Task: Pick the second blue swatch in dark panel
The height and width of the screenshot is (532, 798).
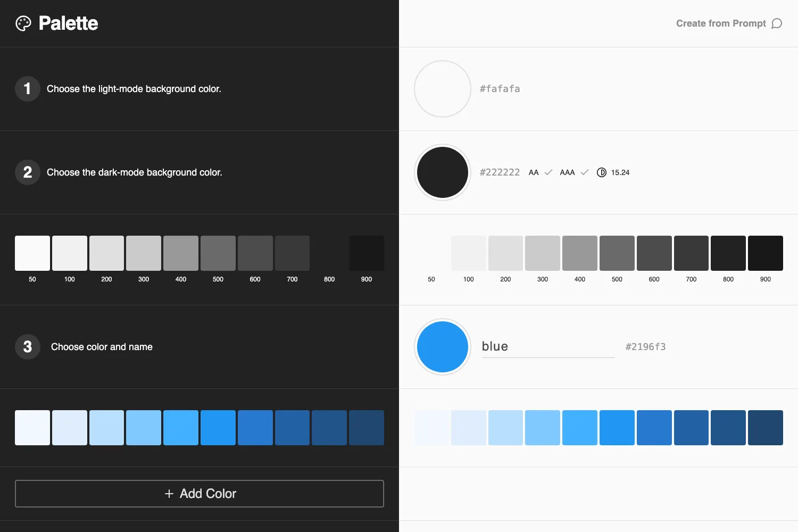Action: (x=70, y=428)
